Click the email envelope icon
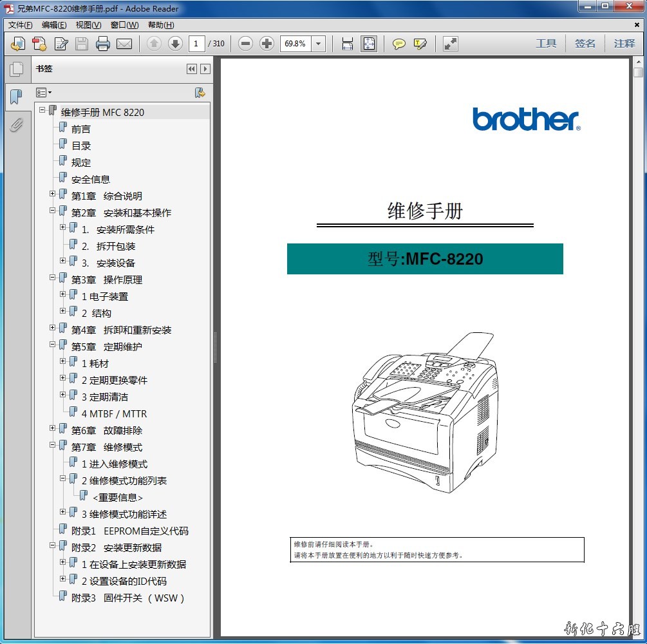647x644 pixels. pyautogui.click(x=124, y=44)
